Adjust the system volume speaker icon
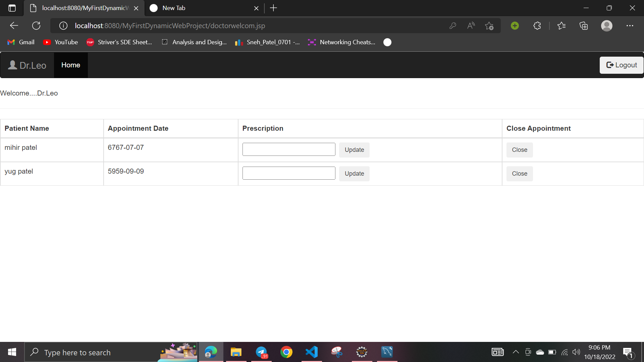 click(577, 352)
